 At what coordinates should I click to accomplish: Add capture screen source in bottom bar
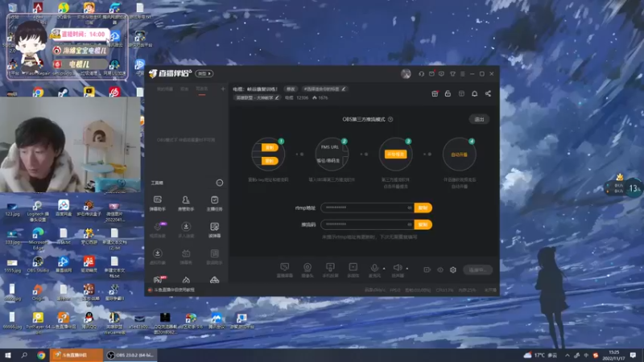click(x=285, y=270)
